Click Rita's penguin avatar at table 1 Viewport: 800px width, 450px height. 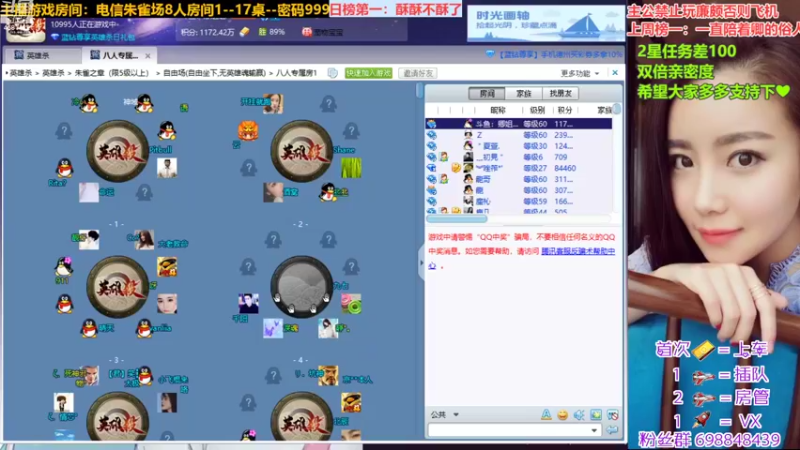[64, 168]
